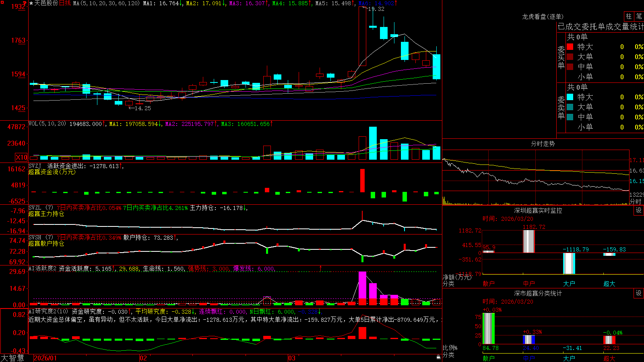Click the 大智慧 logo label
Image resolution: width=644 pixels, height=362 pixels.
coord(12,358)
